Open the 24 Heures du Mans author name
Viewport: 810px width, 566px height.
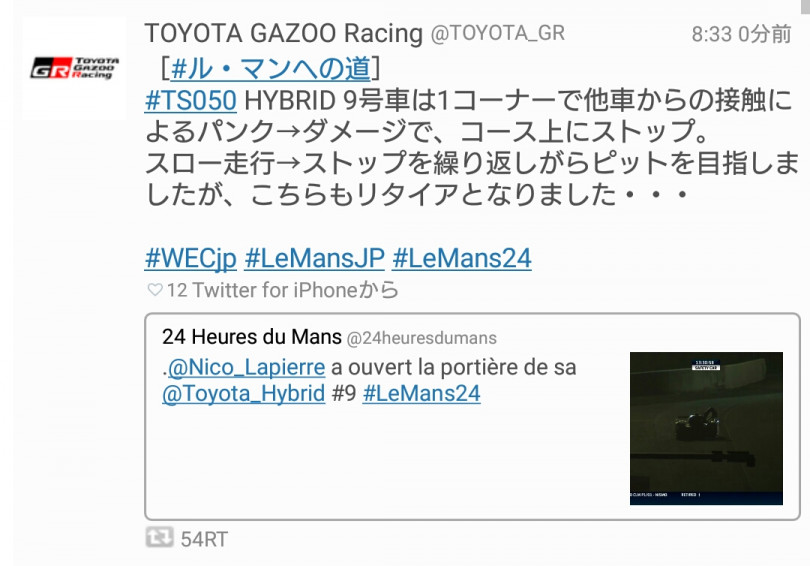coord(252,337)
